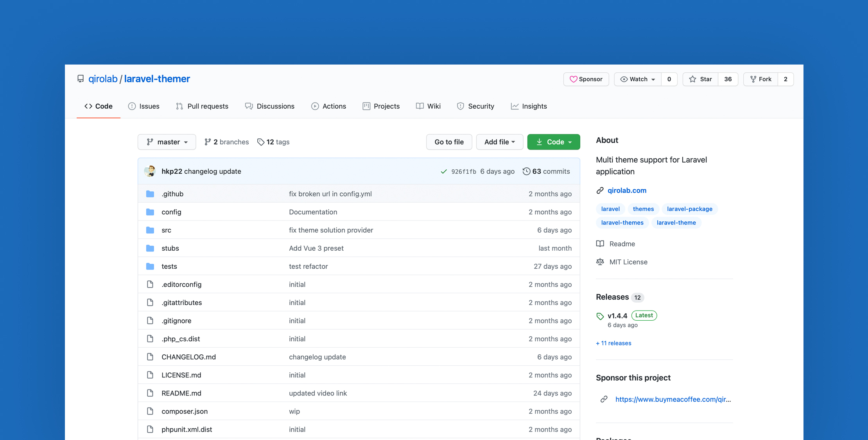
Task: Click the green check status icon on commit
Action: [444, 171]
